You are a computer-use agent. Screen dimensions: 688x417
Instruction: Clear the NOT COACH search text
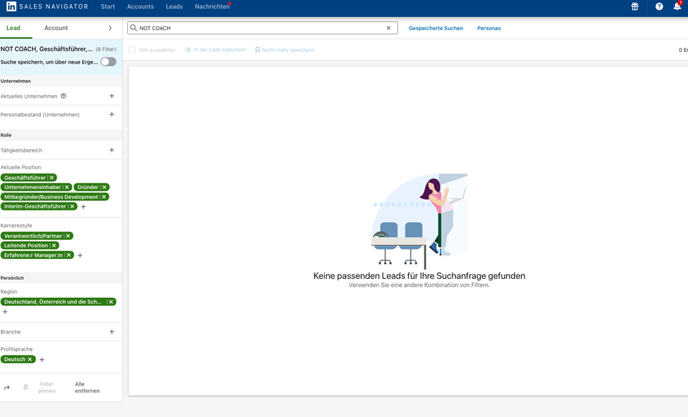(389, 28)
